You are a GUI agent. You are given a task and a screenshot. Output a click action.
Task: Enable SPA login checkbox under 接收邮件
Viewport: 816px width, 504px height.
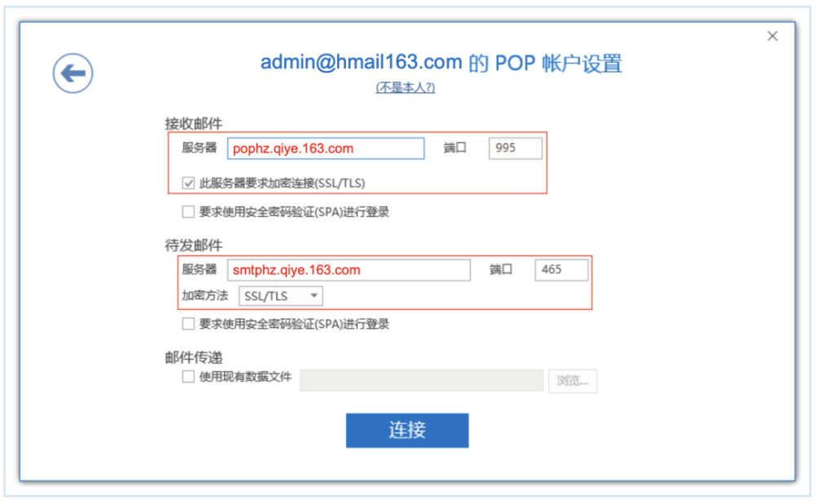click(188, 212)
